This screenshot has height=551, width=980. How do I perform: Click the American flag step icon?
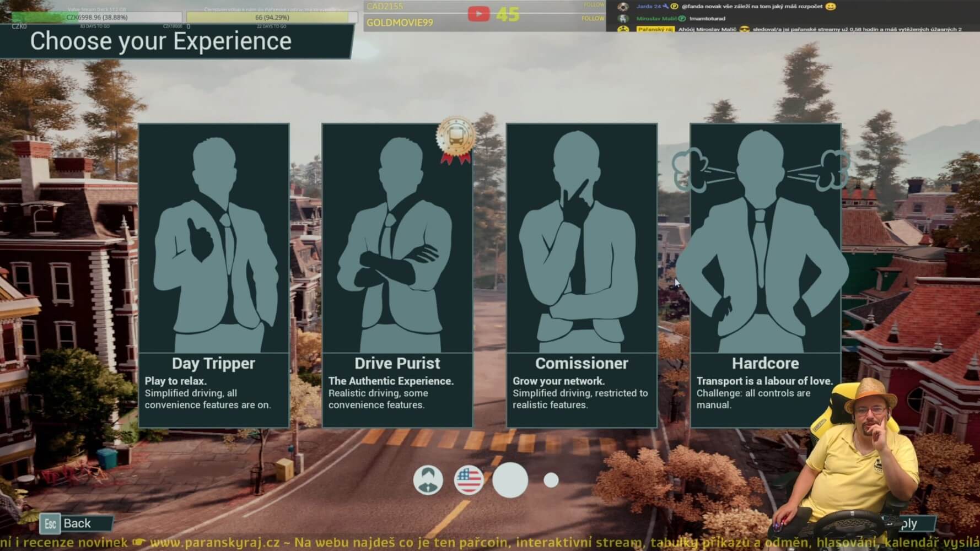(469, 480)
